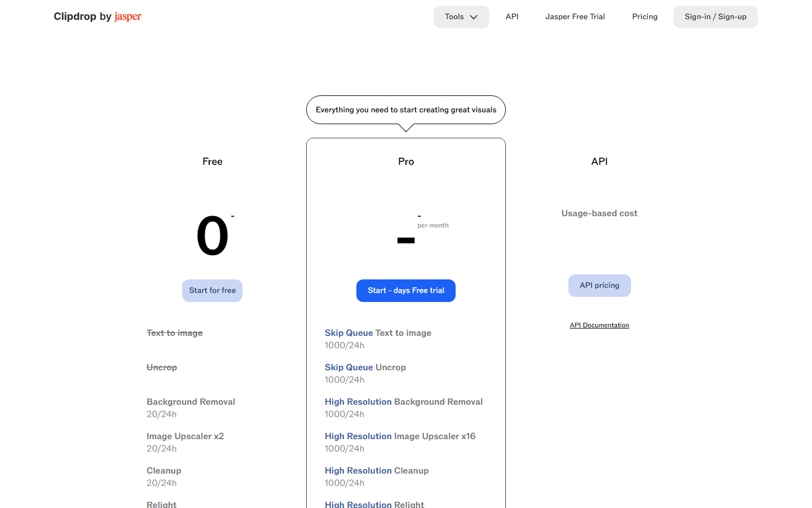This screenshot has height=508, width=812.
Task: Follow the API Documentation link
Action: coord(599,325)
